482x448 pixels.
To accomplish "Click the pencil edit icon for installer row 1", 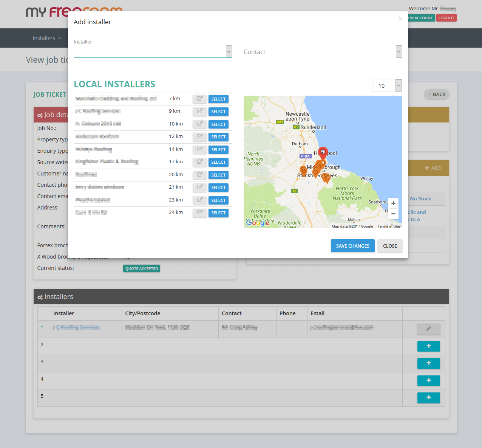I will pos(428,329).
